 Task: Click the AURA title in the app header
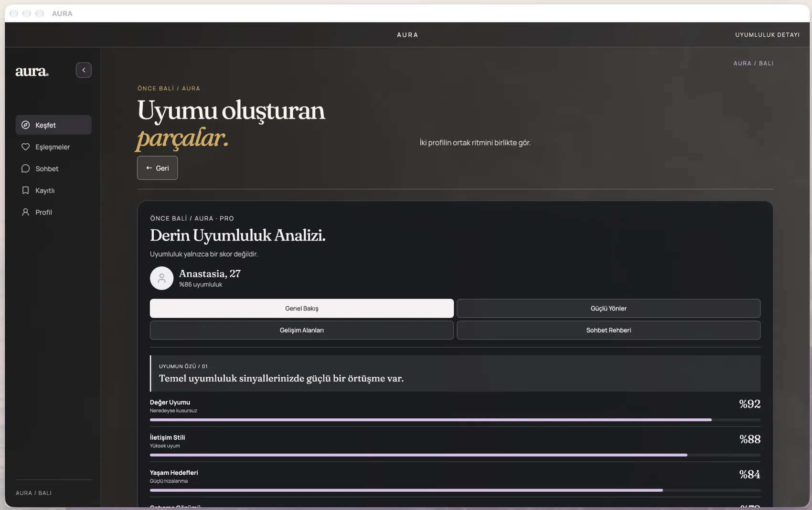(407, 35)
